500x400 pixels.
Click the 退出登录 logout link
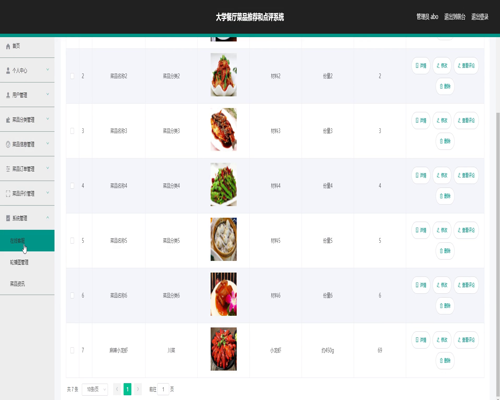[x=480, y=17]
